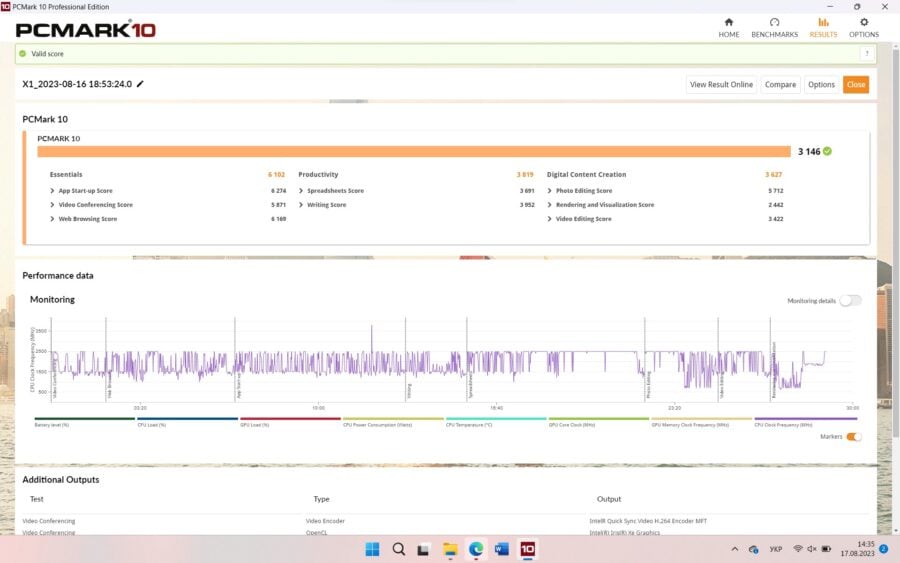Show hidden system tray icons
Viewport: 900px width, 563px height.
(x=735, y=549)
